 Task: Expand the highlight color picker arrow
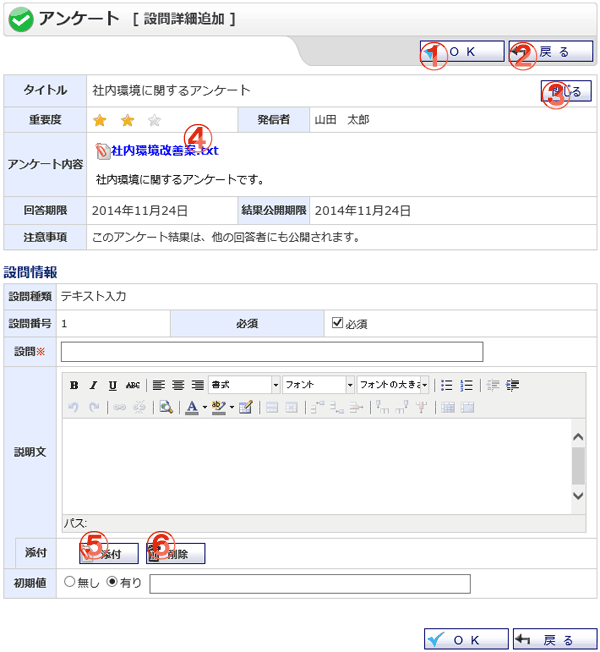click(x=232, y=407)
